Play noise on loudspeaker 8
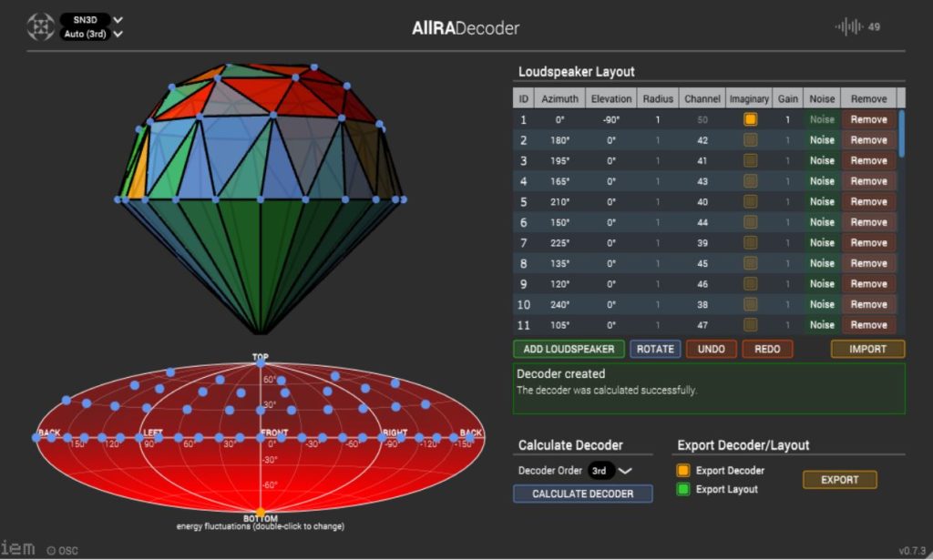The width and height of the screenshot is (933, 560). 822,263
